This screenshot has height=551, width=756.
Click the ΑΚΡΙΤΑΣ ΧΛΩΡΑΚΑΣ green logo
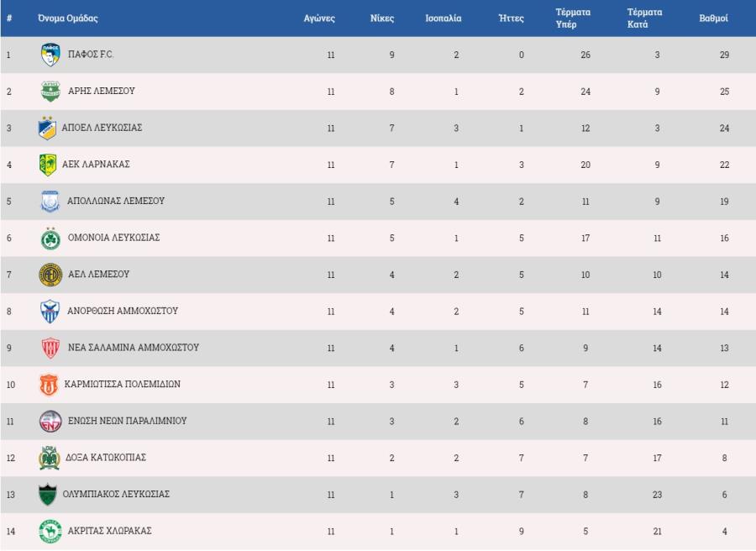click(x=50, y=531)
